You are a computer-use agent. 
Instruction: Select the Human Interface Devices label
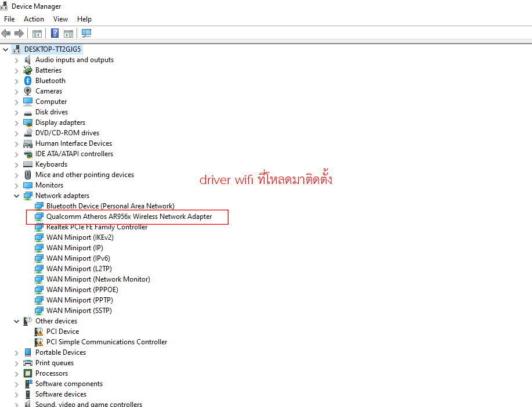[x=74, y=143]
